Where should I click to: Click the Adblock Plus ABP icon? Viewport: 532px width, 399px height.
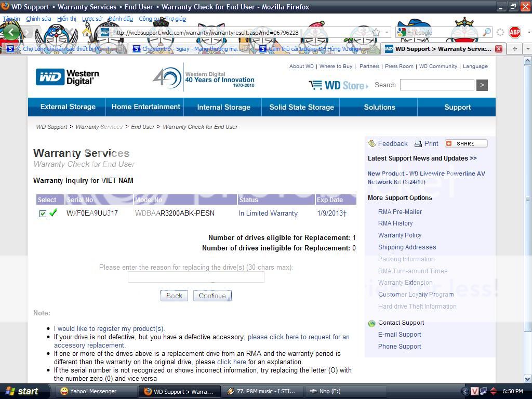[514, 32]
